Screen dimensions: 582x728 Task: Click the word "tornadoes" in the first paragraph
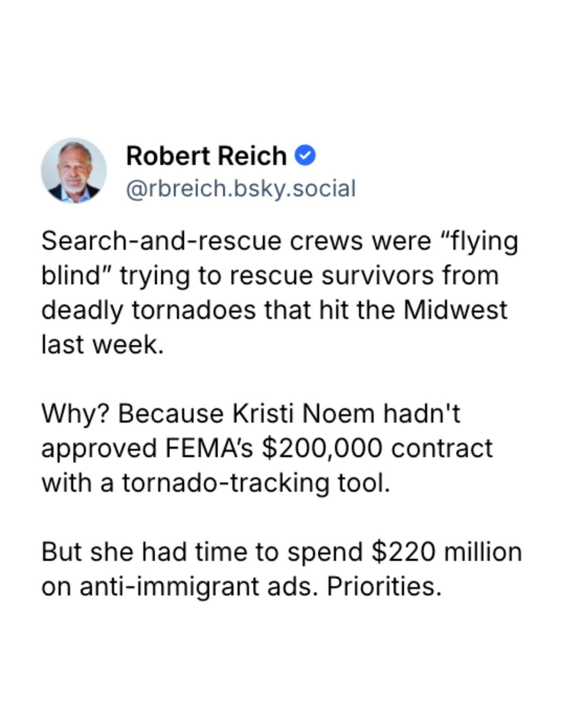coord(194,310)
